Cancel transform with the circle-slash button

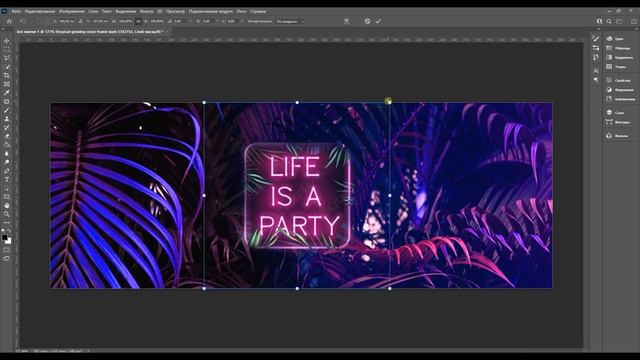(x=367, y=21)
